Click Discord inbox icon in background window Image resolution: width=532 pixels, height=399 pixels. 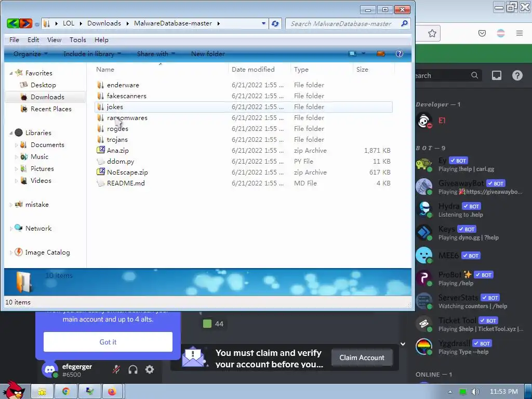pos(496,75)
